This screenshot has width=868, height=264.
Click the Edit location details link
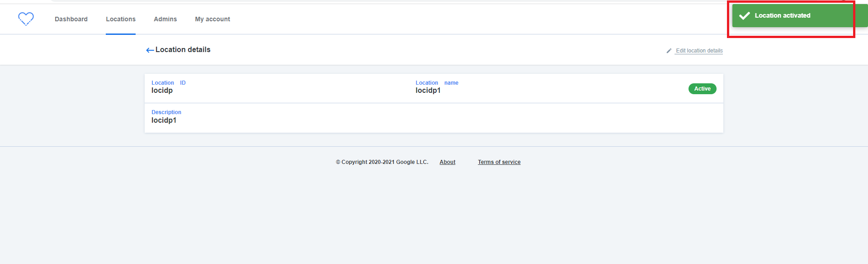[x=699, y=51]
